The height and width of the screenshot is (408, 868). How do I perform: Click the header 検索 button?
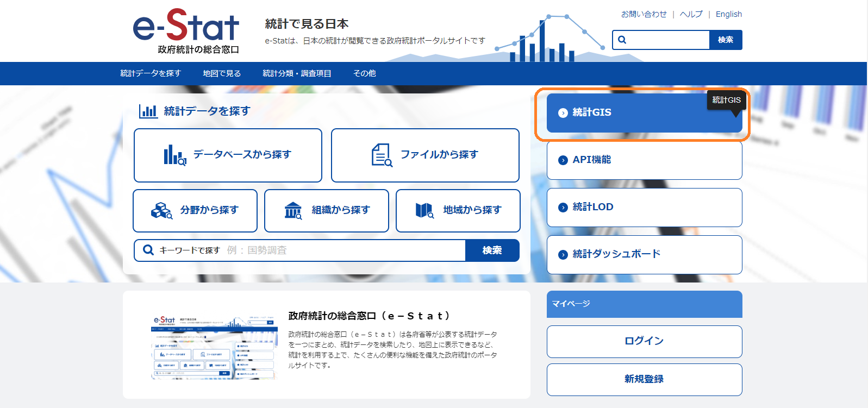tap(726, 40)
